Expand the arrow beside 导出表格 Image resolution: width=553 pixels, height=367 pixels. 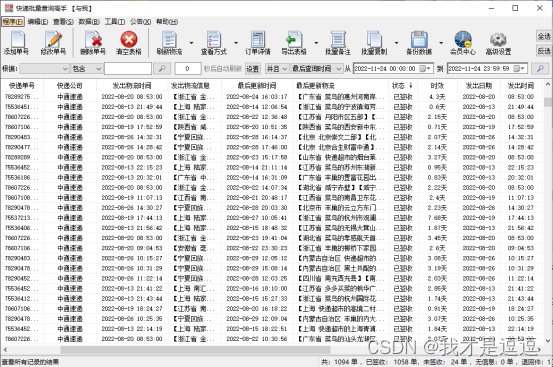316,43
